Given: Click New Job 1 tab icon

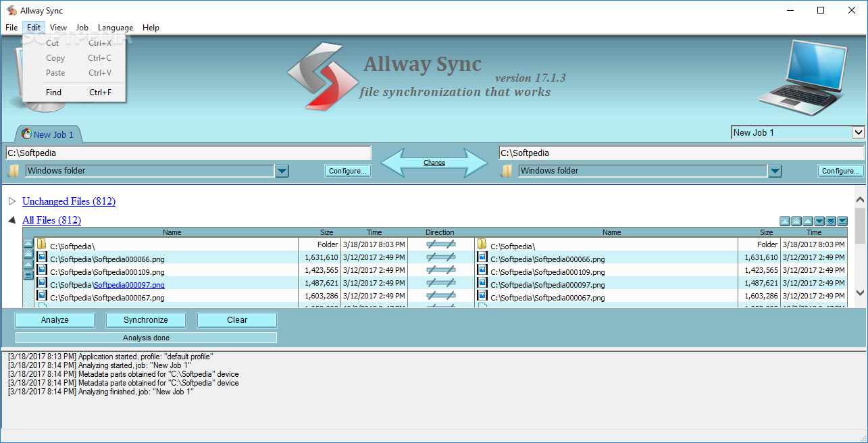Looking at the screenshot, I should 26,134.
